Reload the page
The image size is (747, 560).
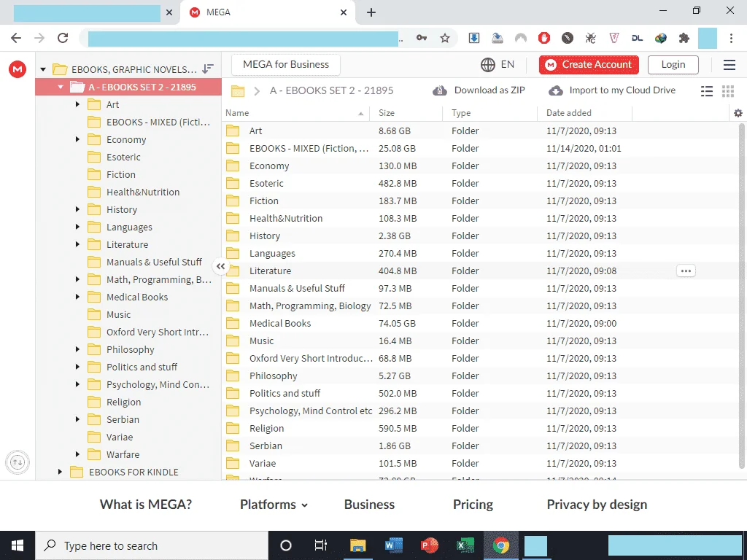[x=63, y=38]
